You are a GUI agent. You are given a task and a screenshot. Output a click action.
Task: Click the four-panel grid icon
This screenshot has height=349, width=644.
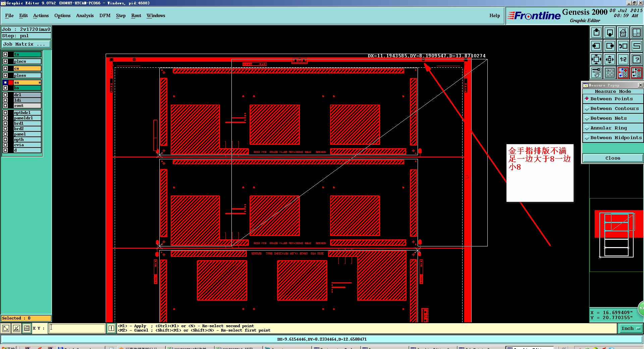610,73
